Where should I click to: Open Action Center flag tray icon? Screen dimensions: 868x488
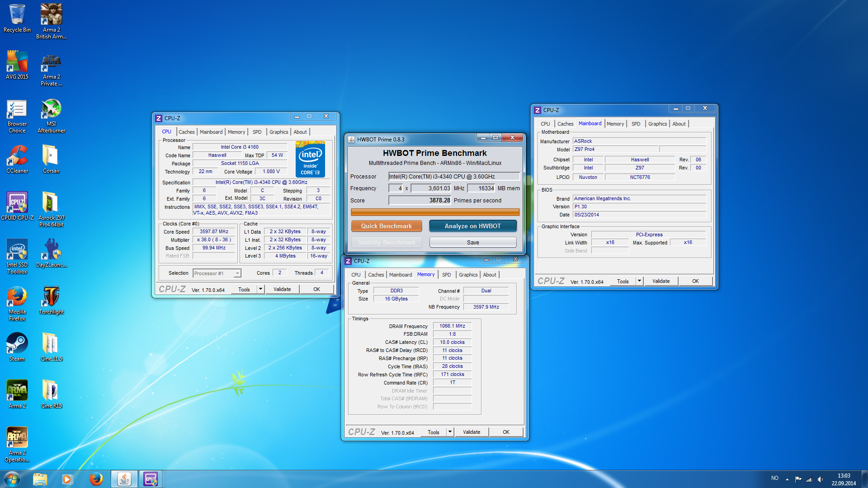tap(798, 479)
